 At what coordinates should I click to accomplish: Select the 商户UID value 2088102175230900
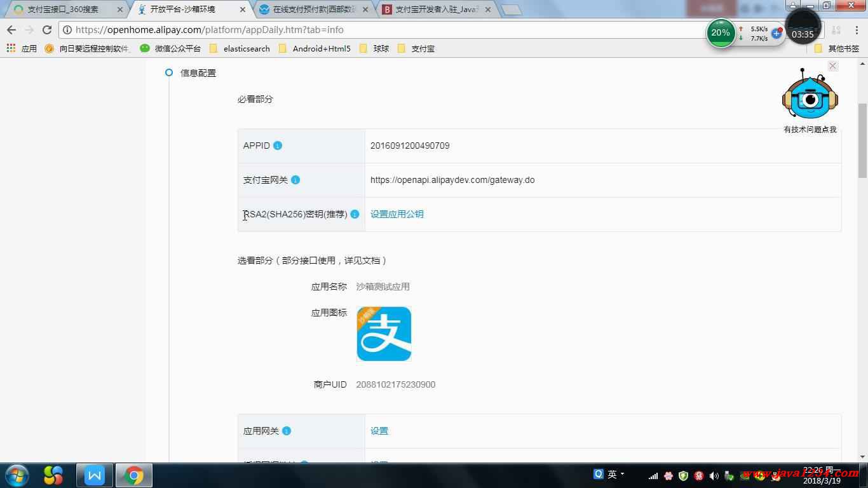396,384
